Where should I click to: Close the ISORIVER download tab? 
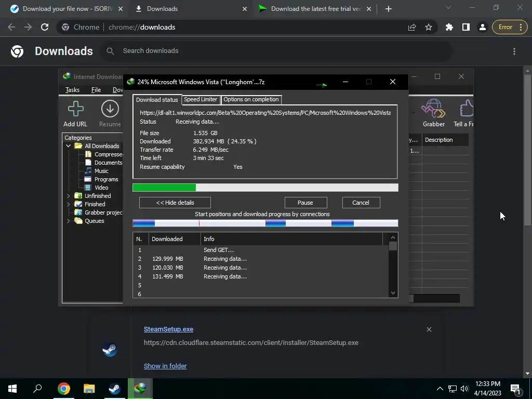pyautogui.click(x=121, y=9)
